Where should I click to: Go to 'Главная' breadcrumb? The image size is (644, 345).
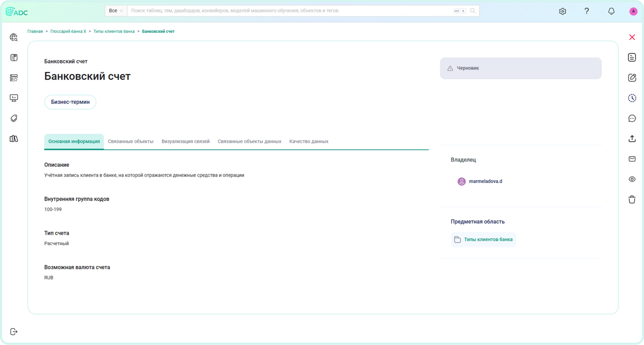click(x=35, y=31)
